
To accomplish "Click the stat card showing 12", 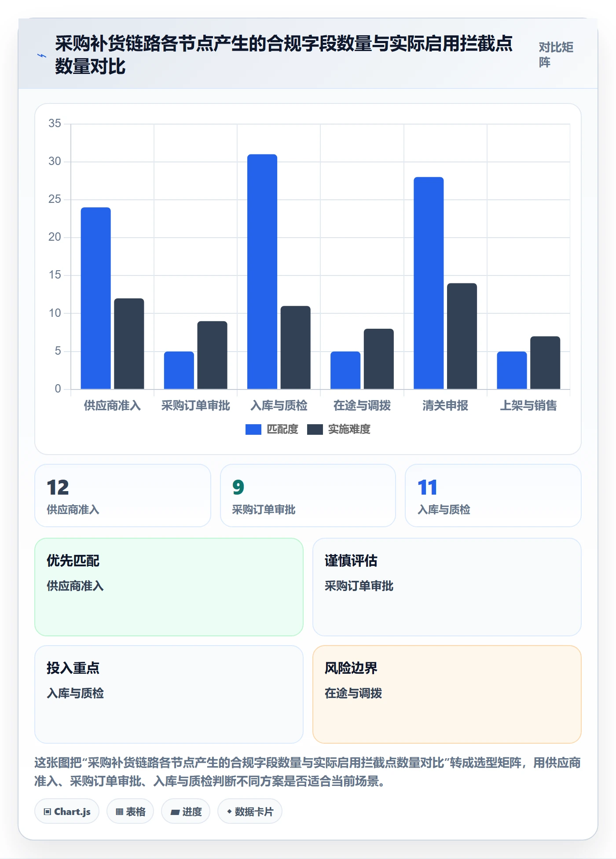I will [123, 496].
